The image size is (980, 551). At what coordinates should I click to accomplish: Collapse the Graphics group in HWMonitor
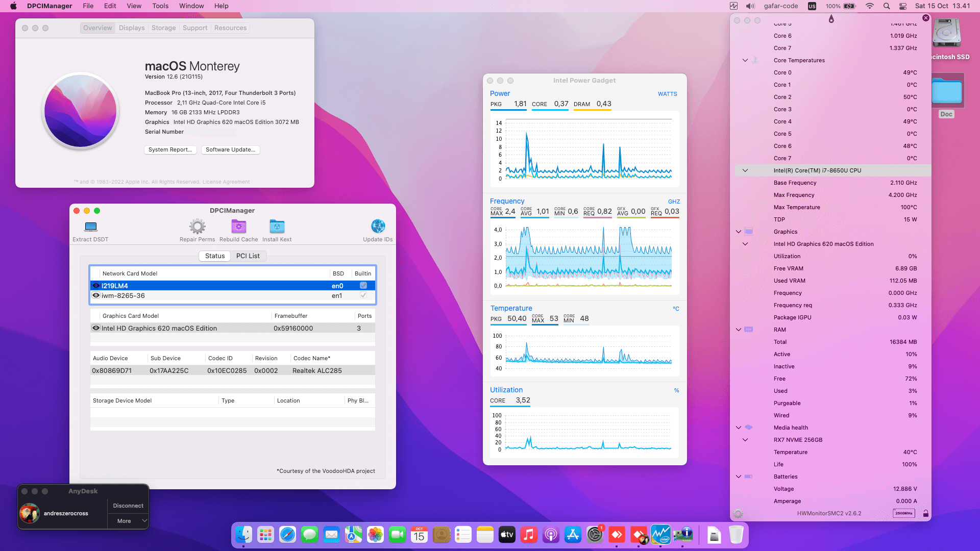click(739, 232)
